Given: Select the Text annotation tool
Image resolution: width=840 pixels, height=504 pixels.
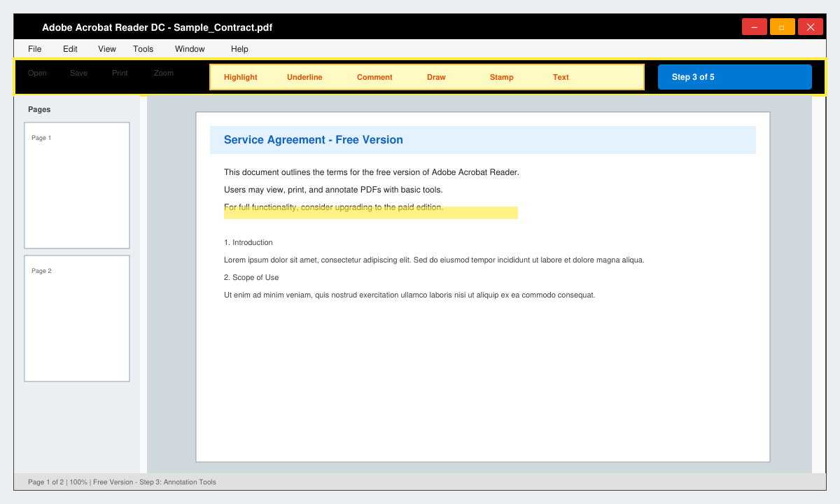Looking at the screenshot, I should pyautogui.click(x=561, y=77).
